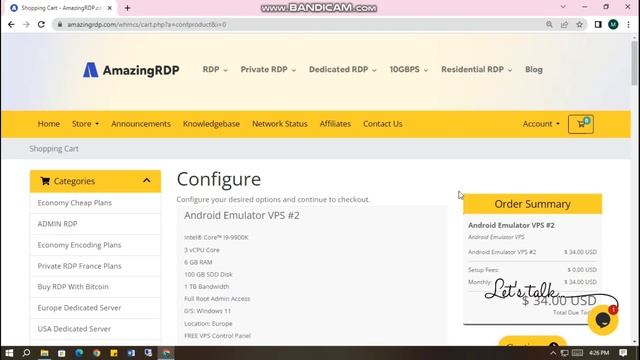
Task: Launch Google Chrome from taskbar
Action: [97, 353]
